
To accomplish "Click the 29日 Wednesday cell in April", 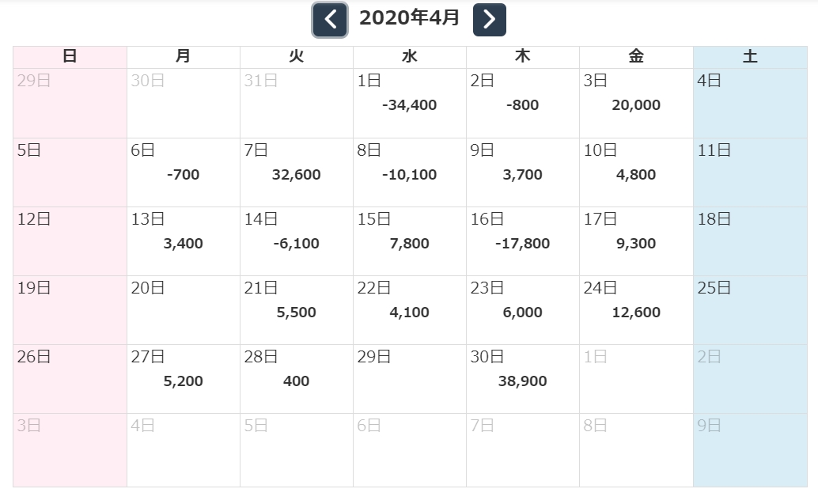I will click(x=409, y=379).
